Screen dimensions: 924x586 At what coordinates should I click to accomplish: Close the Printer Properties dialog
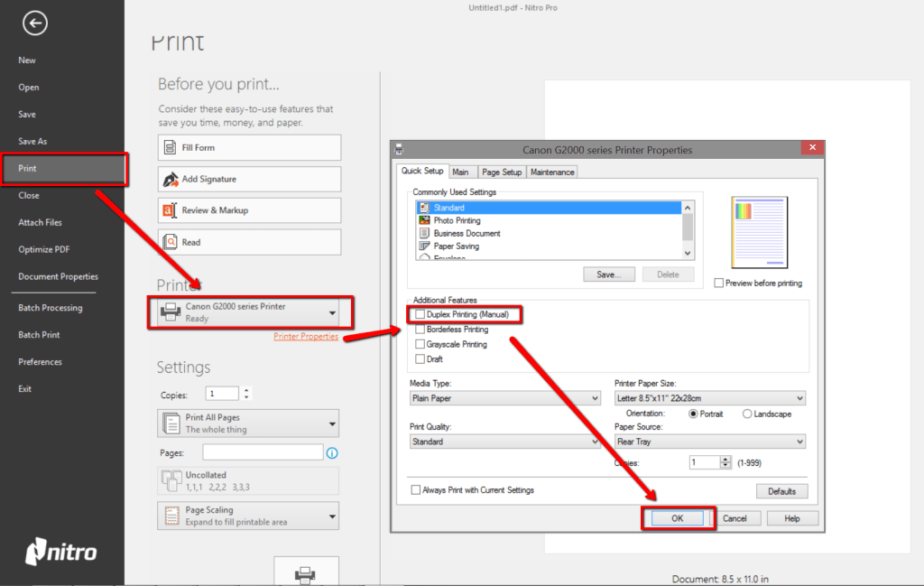tap(812, 147)
